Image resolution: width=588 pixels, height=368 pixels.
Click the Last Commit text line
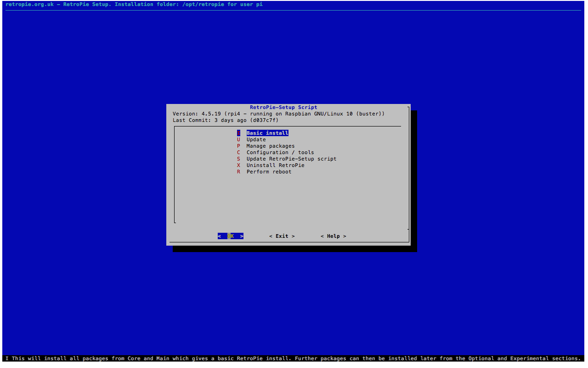226,120
